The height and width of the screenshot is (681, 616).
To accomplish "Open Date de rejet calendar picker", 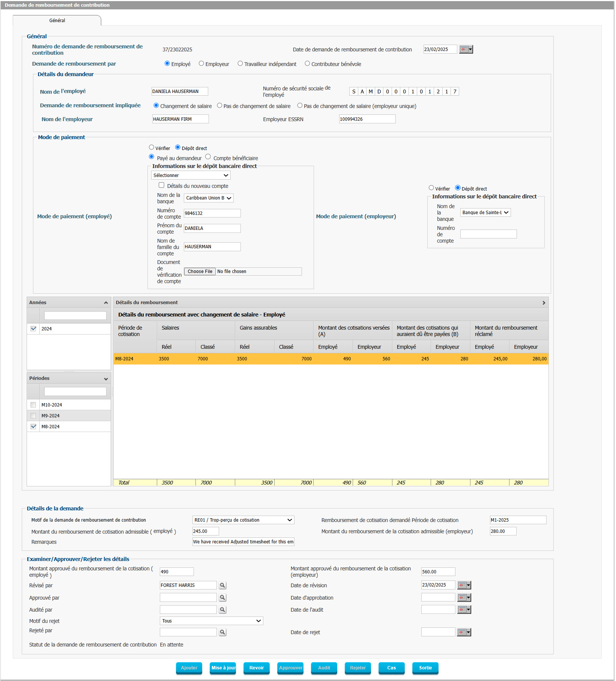I will tap(464, 632).
